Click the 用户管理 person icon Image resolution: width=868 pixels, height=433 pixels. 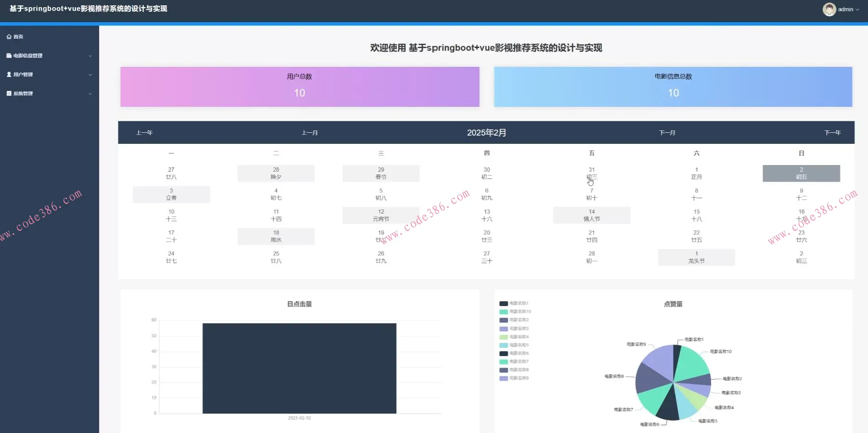(x=9, y=75)
